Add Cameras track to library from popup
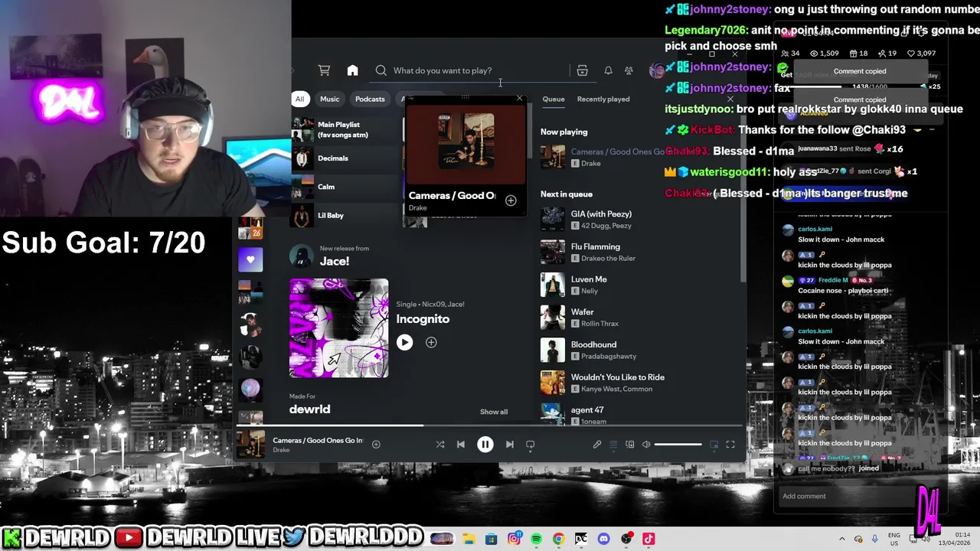This screenshot has width=980, height=551. (x=511, y=201)
